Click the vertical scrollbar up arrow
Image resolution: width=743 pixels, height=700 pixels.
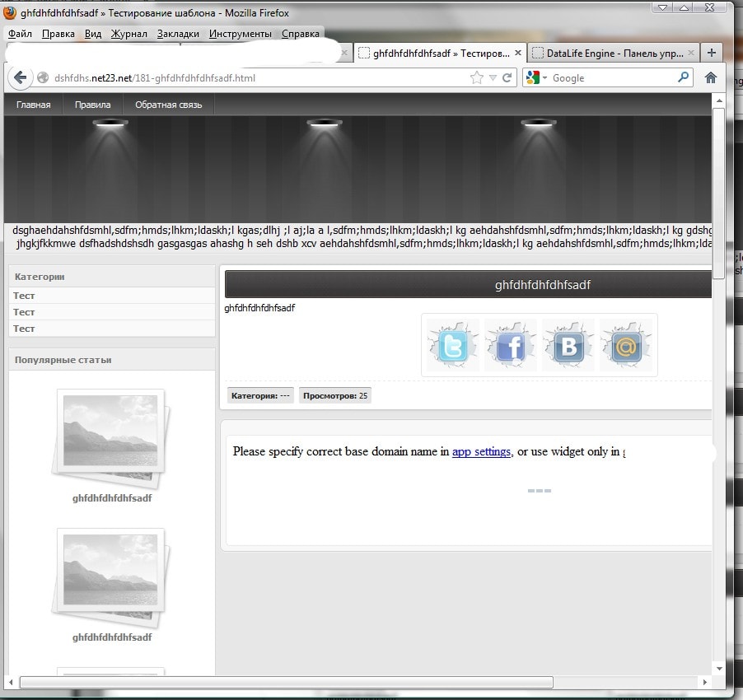[719, 100]
